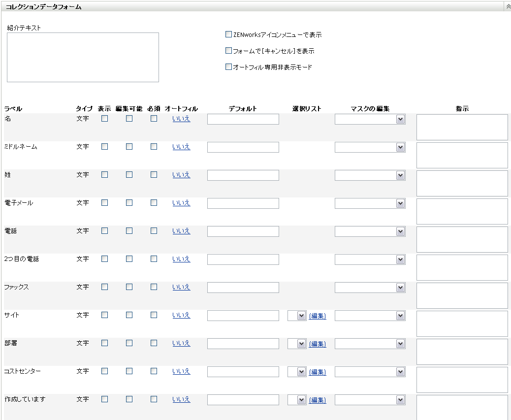Check the 必須 box for 姓 row
Image resolution: width=511 pixels, height=420 pixels.
154,175
